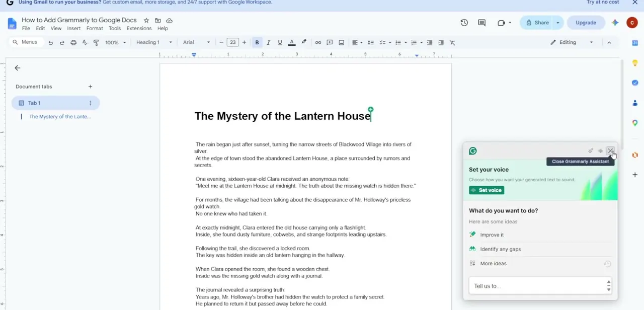Open the zoom level dropdown
The width and height of the screenshot is (644, 310).
click(x=116, y=43)
